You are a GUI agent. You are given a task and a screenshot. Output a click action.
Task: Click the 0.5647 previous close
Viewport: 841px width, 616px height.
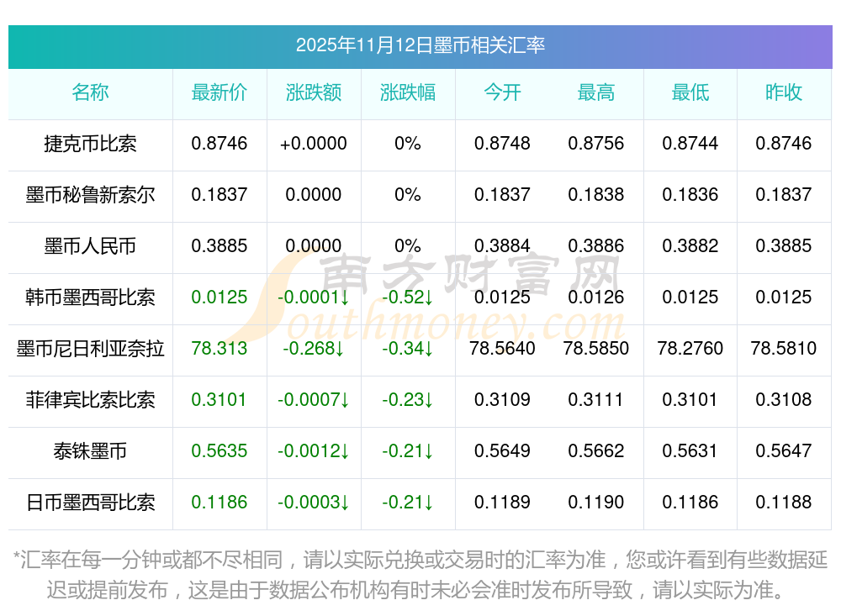point(784,451)
